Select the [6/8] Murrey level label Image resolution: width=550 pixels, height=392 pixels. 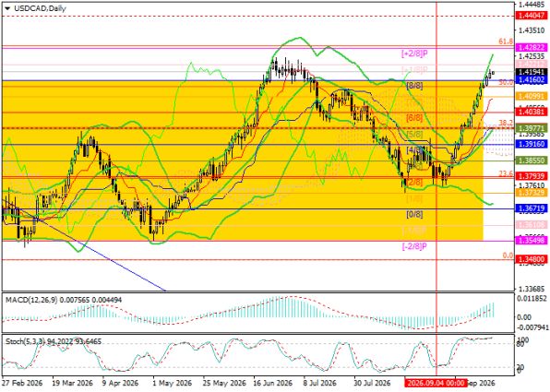(414, 118)
